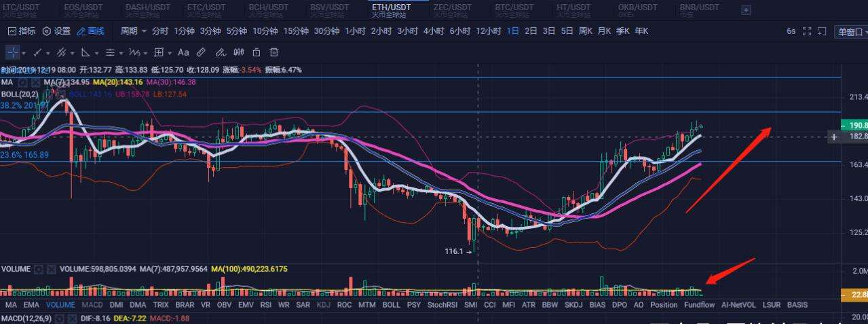Open the 单窗口 window layout dropdown
The width and height of the screenshot is (868, 324).
tap(852, 31)
